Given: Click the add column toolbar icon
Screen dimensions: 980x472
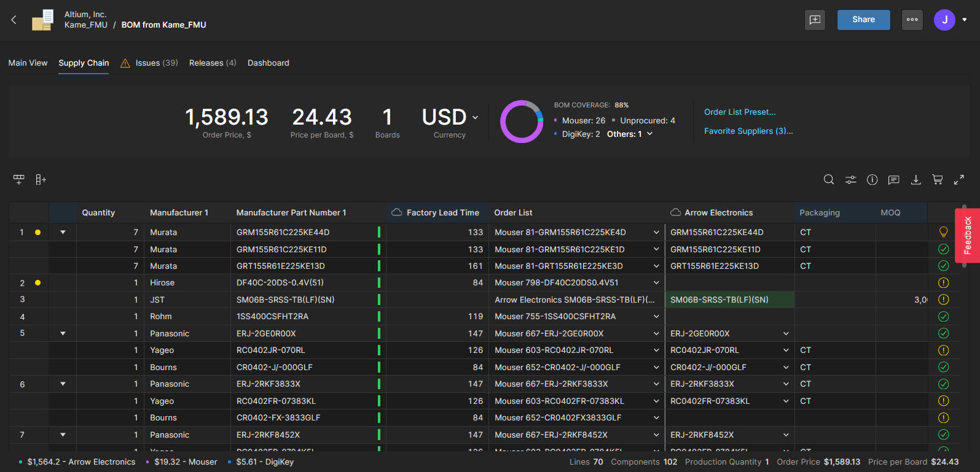Looking at the screenshot, I should pyautogui.click(x=41, y=179).
